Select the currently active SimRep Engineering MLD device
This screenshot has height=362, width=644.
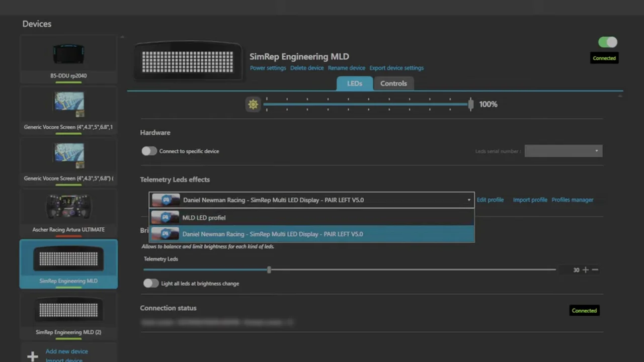pos(68,264)
